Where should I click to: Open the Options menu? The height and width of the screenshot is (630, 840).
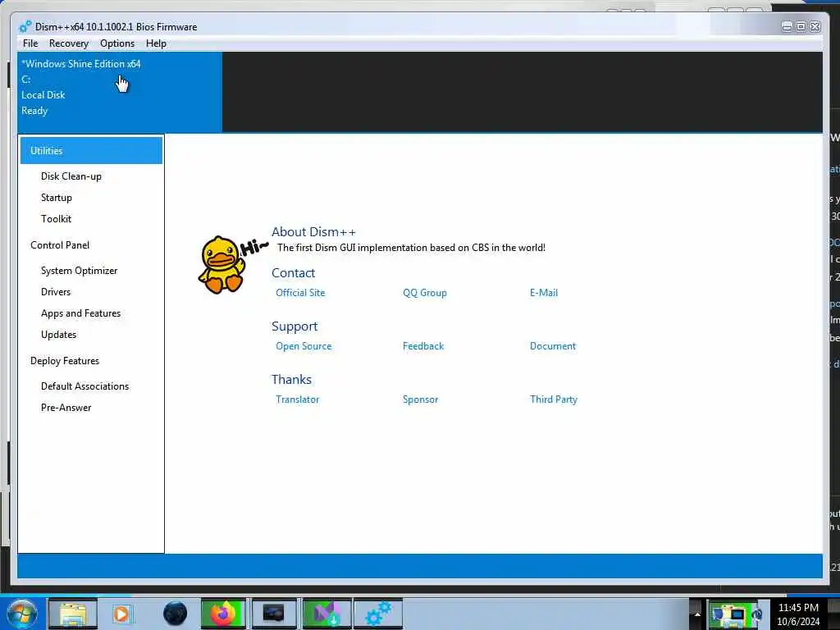tap(117, 43)
